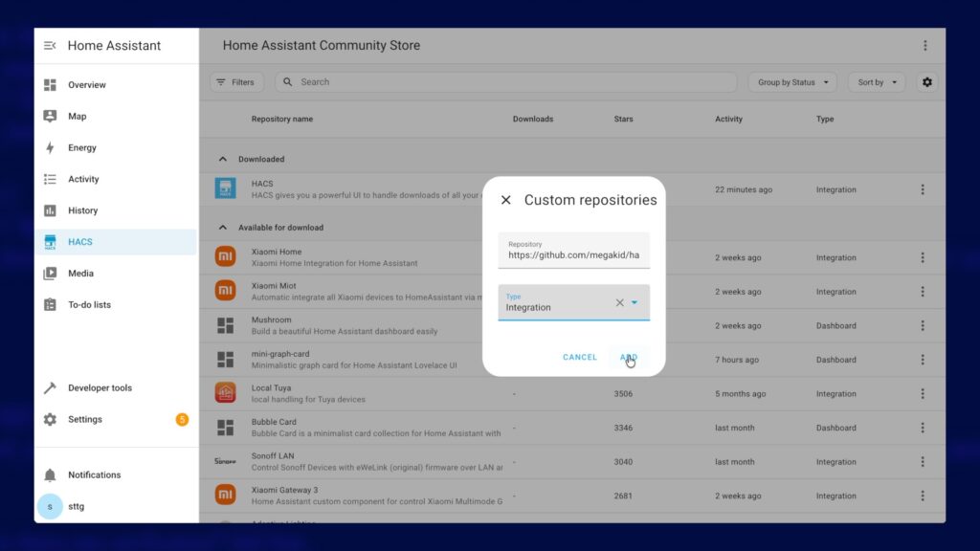
Task: Click the Local Tuya integration icon
Action: pos(225,393)
